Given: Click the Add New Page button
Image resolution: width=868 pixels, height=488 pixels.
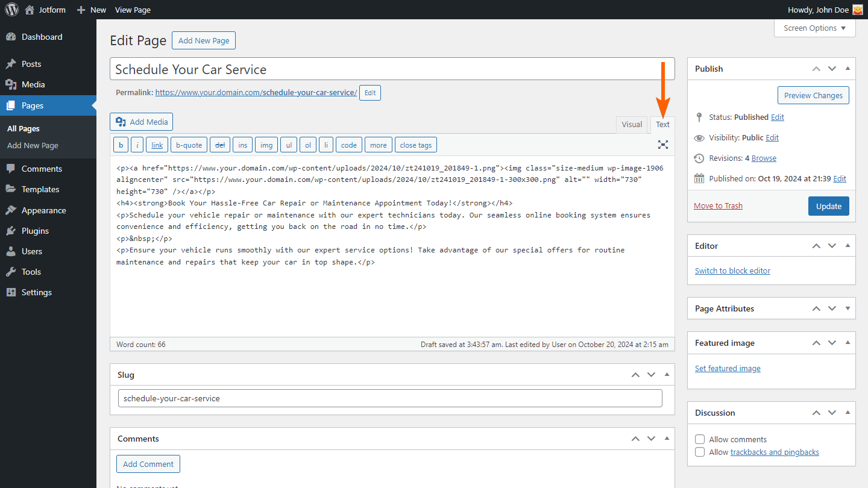Looking at the screenshot, I should click(x=204, y=40).
